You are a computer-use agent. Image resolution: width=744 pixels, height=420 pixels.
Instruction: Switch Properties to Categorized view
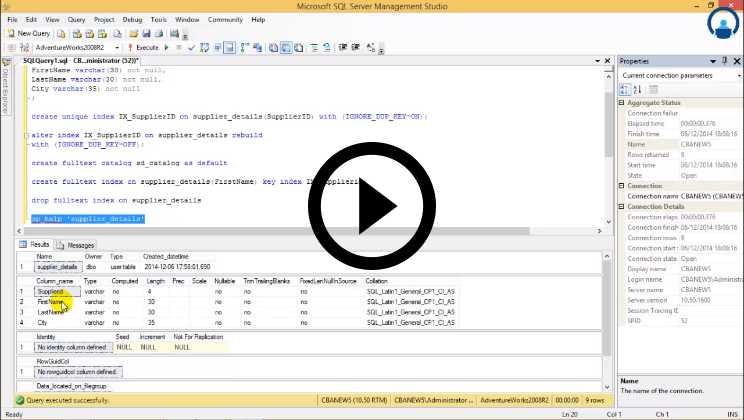coord(625,89)
